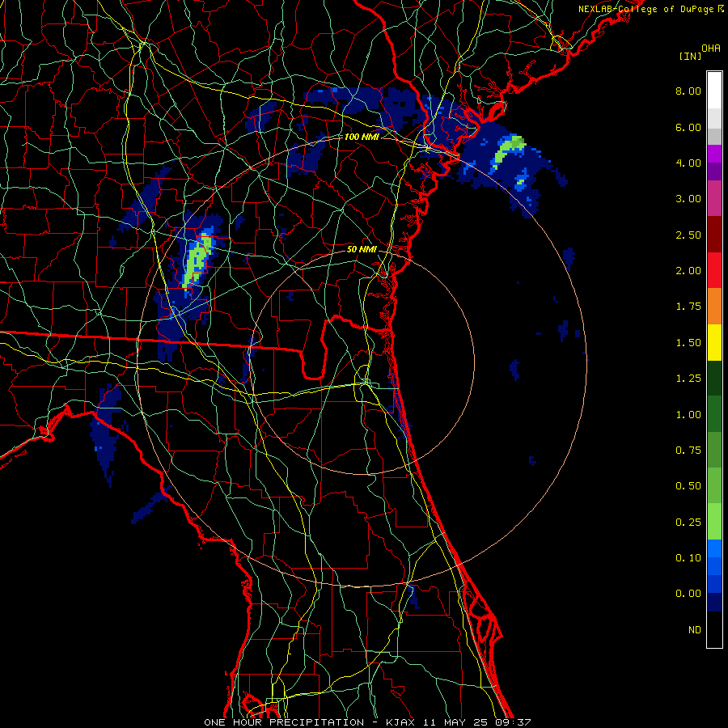Select the 8.00 legend value
This screenshot has height=728, width=728.
688,91
